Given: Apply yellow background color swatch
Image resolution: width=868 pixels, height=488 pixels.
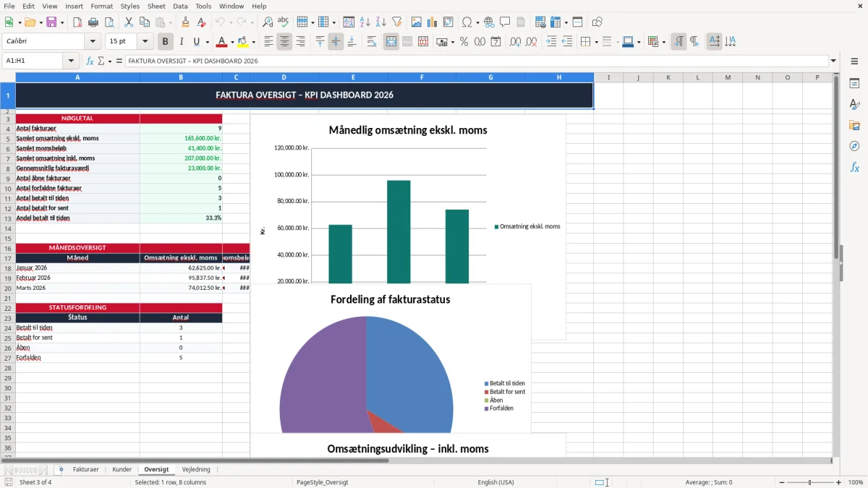Looking at the screenshot, I should (242, 42).
